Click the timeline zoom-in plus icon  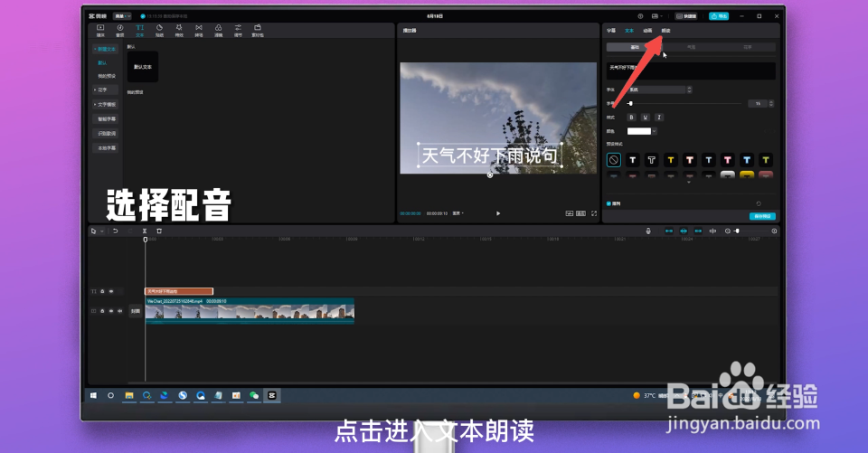coord(774,231)
